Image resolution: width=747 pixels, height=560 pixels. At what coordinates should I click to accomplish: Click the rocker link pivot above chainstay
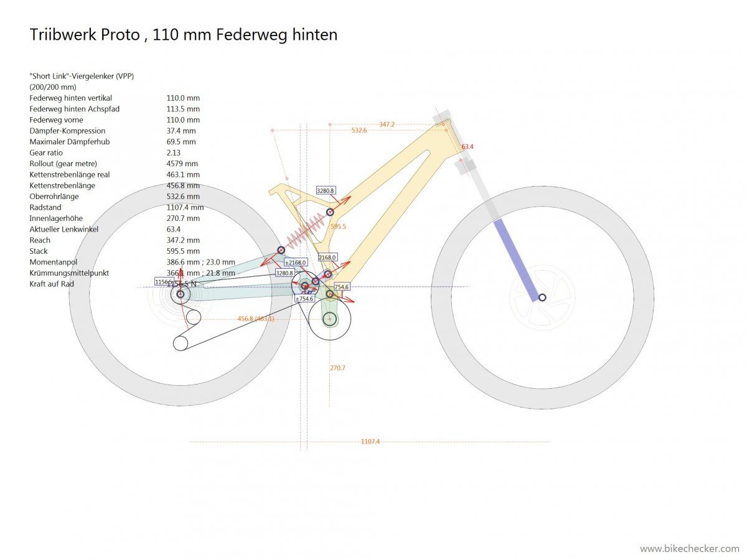tap(281, 250)
